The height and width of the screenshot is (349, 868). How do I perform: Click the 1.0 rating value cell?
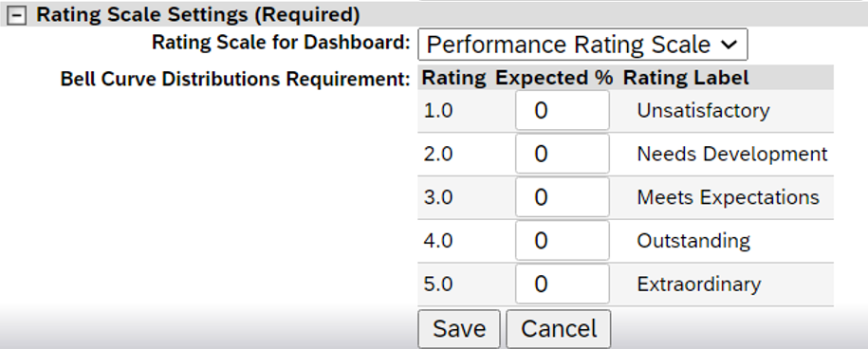[x=438, y=111]
